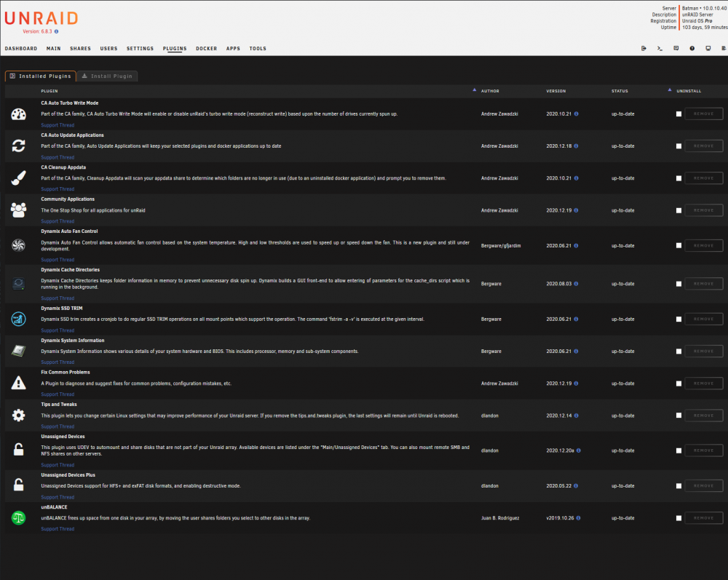
Task: Click info icon beside unBALANCE v2019.10.26
Action: 579,518
